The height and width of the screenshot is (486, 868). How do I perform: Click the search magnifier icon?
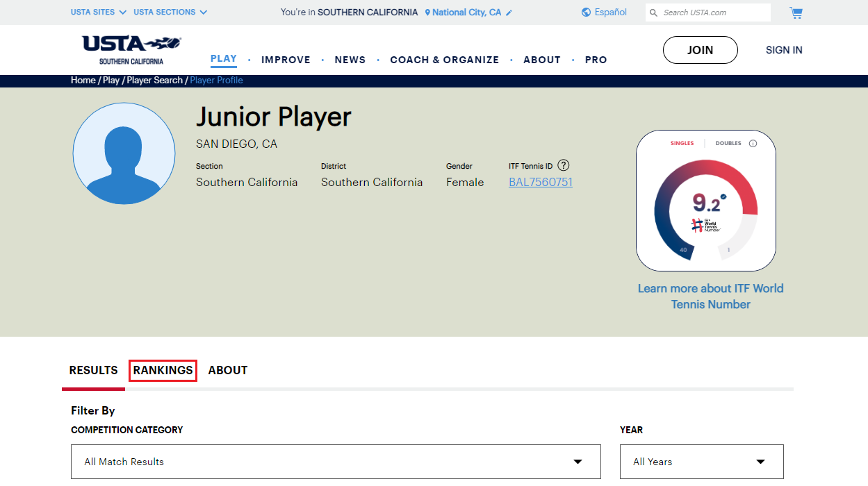tap(653, 12)
